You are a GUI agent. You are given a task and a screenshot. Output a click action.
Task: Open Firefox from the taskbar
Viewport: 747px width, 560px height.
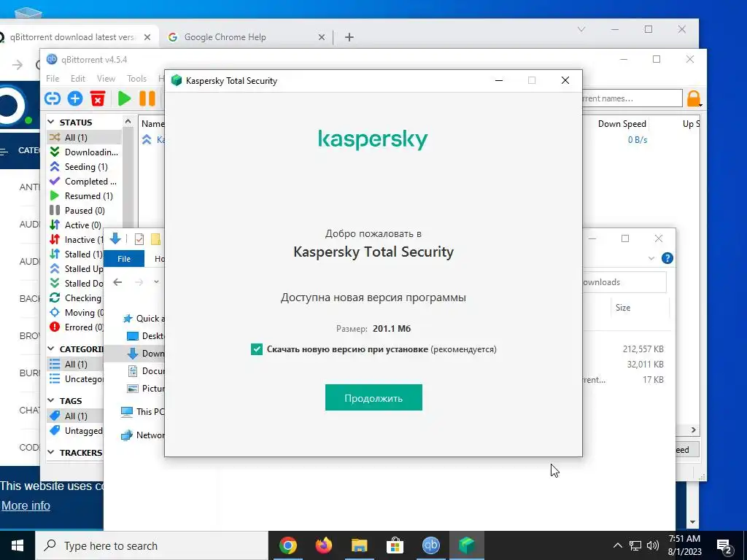pos(323,545)
